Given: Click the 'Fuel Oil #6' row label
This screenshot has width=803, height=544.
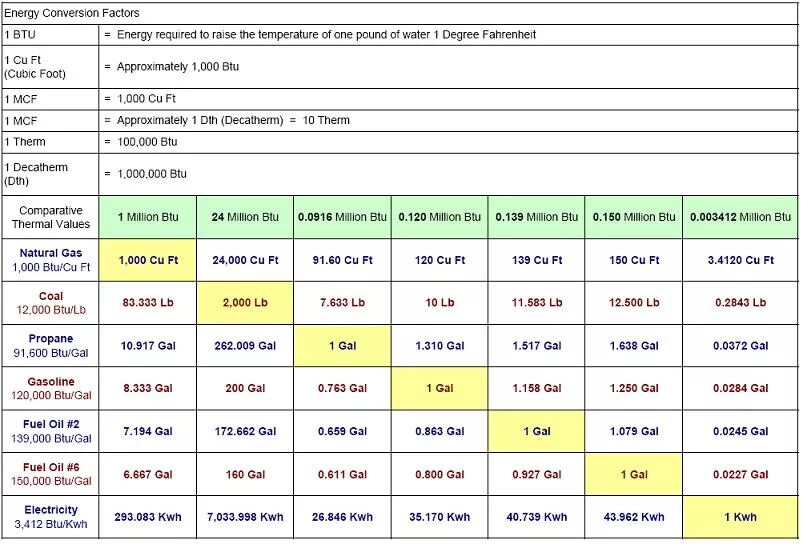Looking at the screenshot, I should coord(50,474).
